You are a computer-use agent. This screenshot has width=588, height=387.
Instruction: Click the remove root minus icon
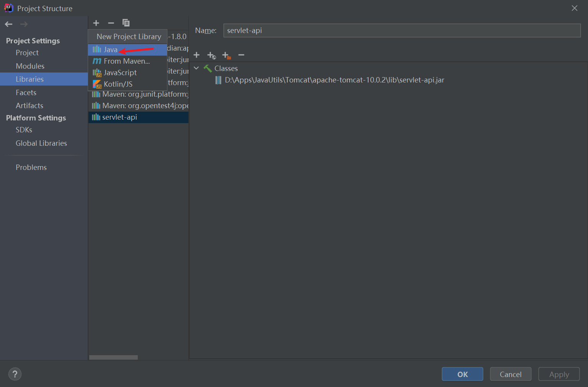click(x=241, y=55)
